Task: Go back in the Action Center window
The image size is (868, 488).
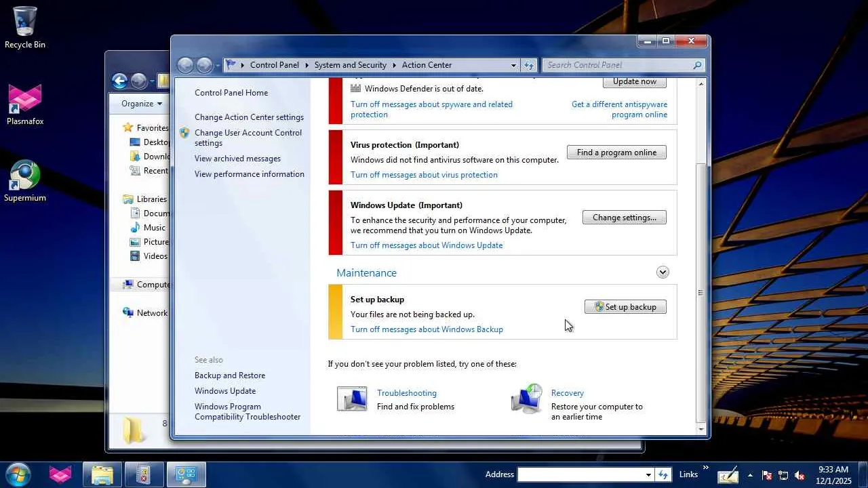Action: point(185,65)
